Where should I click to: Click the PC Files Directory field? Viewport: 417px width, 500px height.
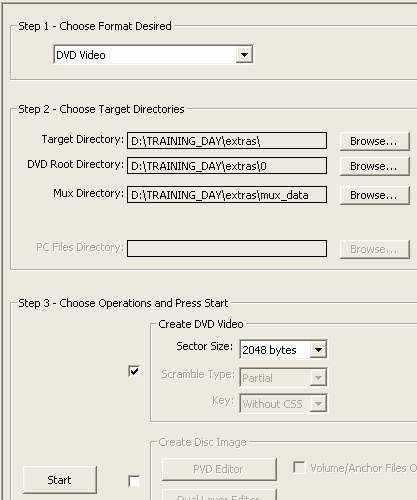[x=227, y=248]
